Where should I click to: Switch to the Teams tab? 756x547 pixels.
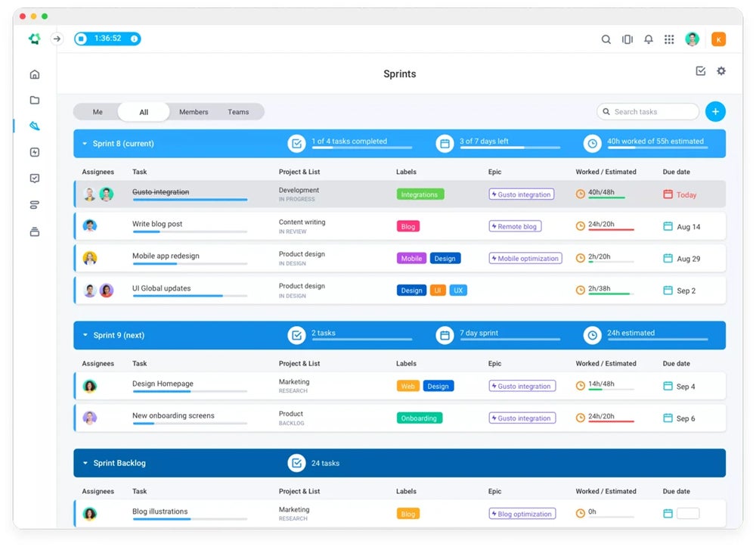point(238,112)
